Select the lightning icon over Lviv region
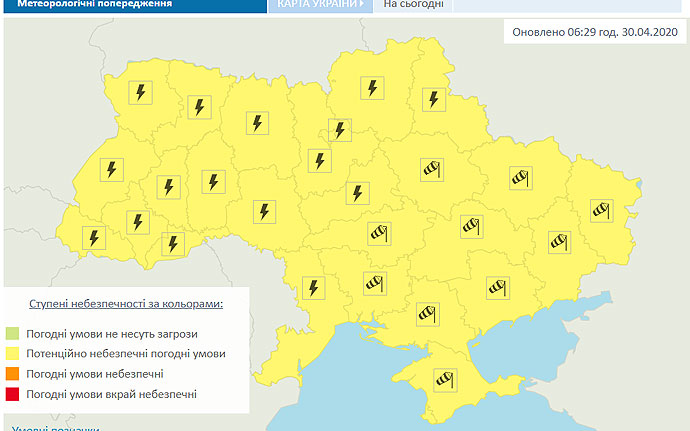690x431 pixels. (112, 169)
